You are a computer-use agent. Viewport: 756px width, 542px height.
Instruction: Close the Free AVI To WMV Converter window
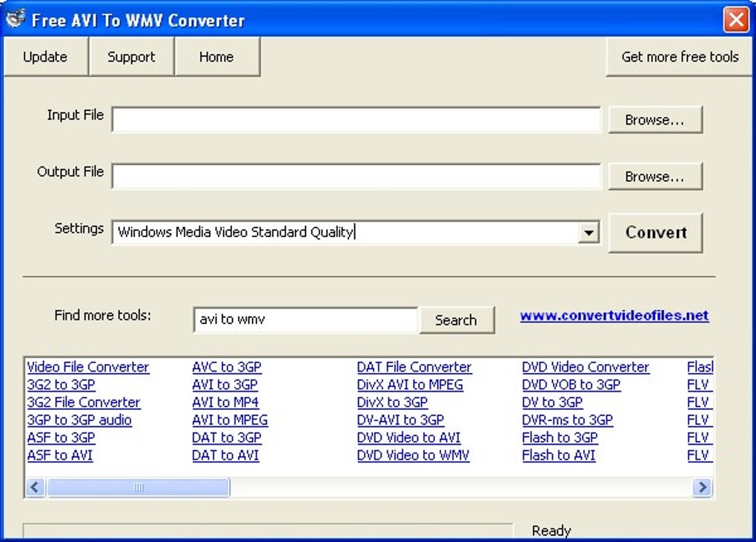736,20
